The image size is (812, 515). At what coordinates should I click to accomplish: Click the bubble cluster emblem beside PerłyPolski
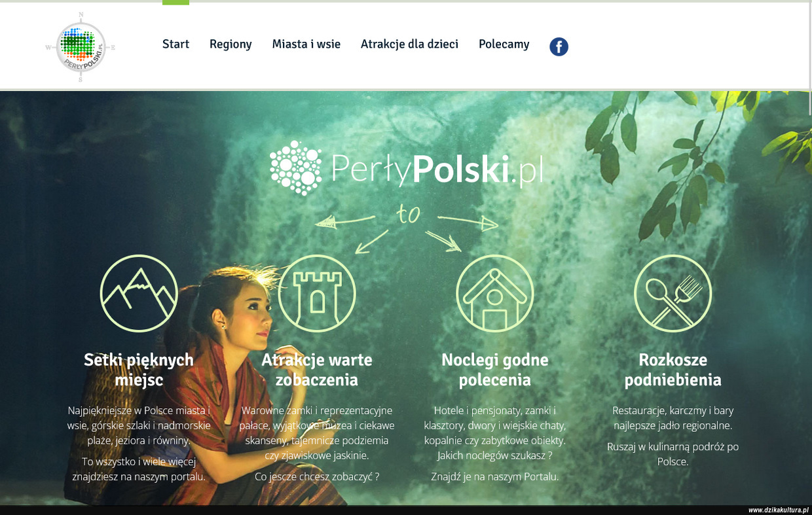click(296, 168)
